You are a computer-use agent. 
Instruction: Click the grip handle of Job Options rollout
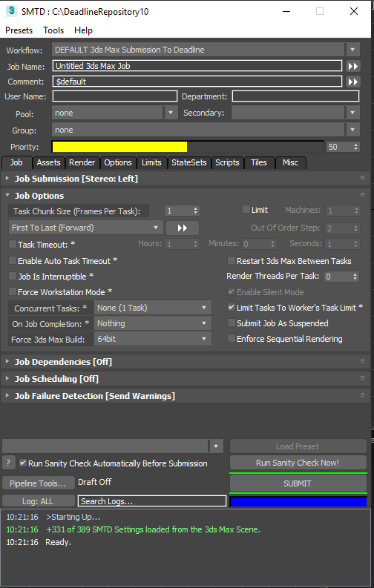pos(362,194)
